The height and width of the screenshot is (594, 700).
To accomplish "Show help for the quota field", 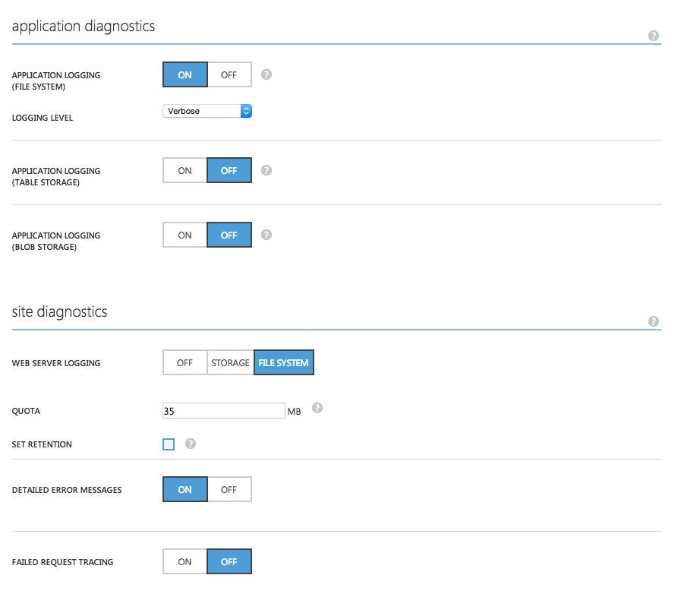I will tap(317, 408).
